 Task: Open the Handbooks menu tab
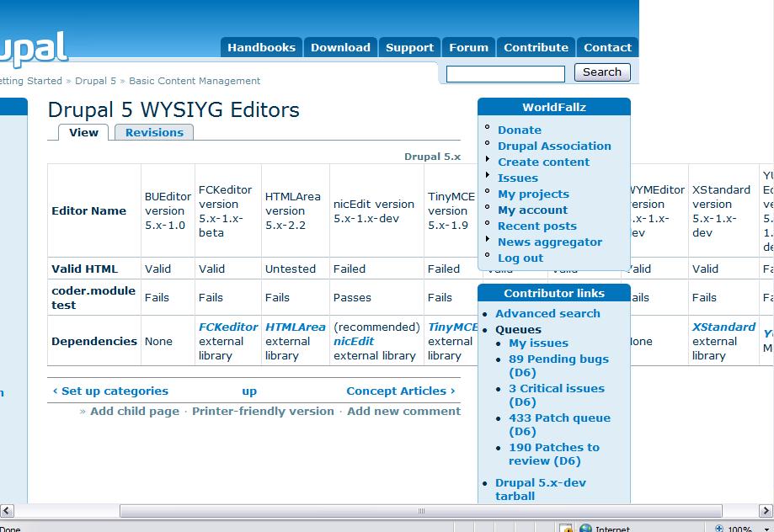pyautogui.click(x=261, y=47)
